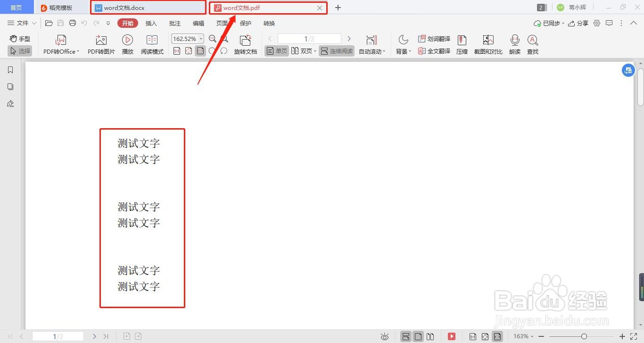
Task: Enable single page (单页) view
Action: (276, 51)
